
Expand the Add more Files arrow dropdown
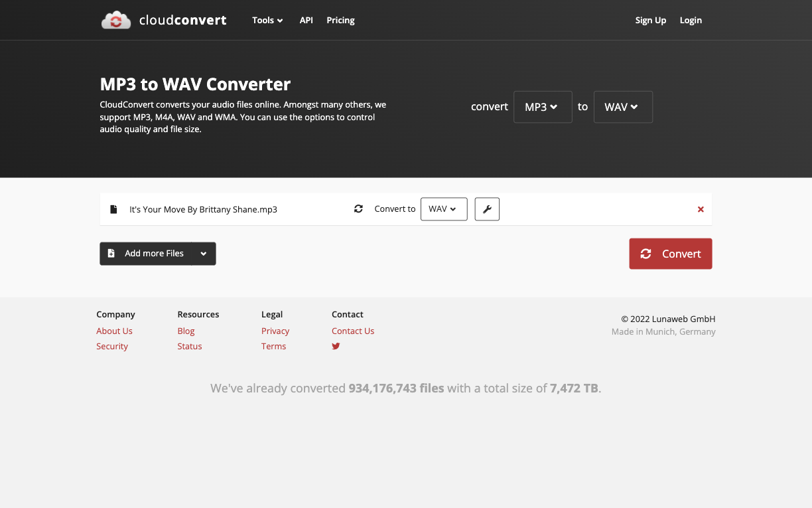pyautogui.click(x=204, y=254)
